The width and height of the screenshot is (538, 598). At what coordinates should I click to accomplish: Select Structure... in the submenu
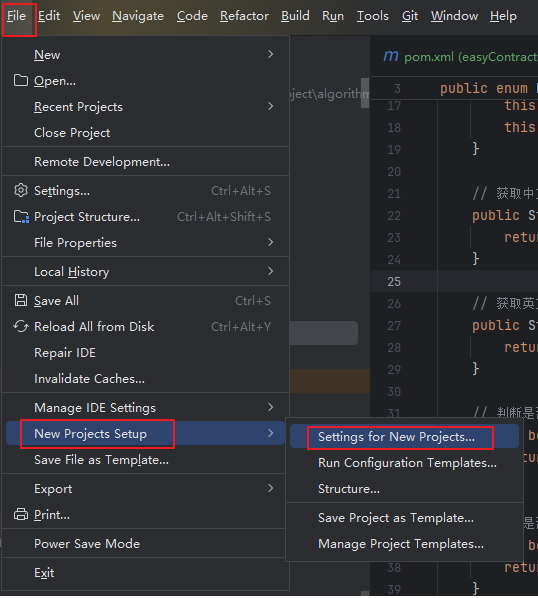pos(404,489)
